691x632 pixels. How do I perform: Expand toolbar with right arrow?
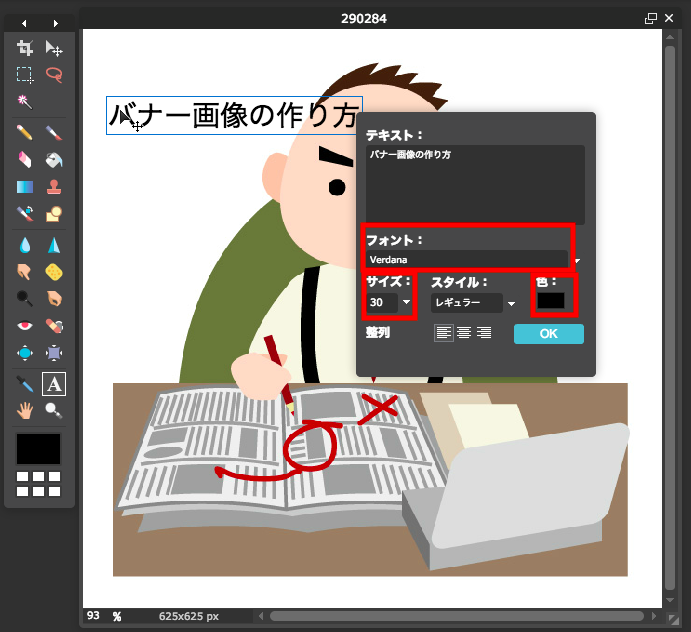pyautogui.click(x=56, y=23)
